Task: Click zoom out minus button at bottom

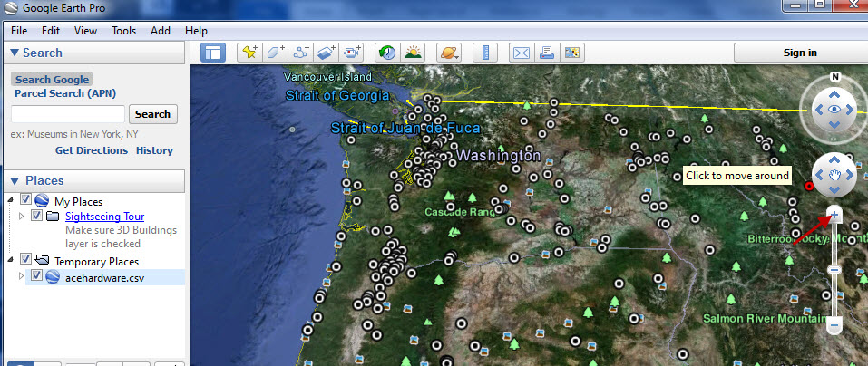Action: [834, 324]
